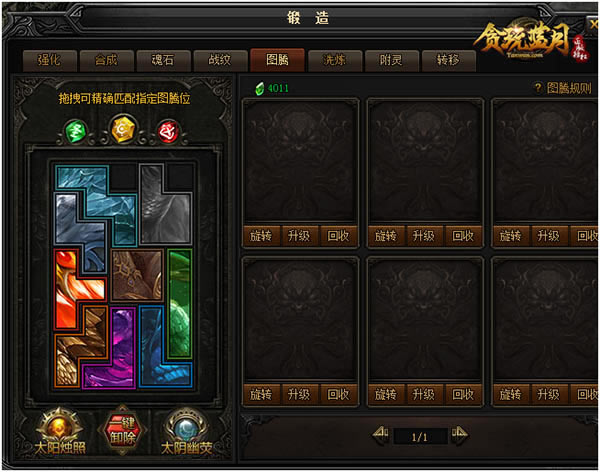Screen dimensions: 600x472
Task: Select the green dragon totem piece
Action: 179,303
